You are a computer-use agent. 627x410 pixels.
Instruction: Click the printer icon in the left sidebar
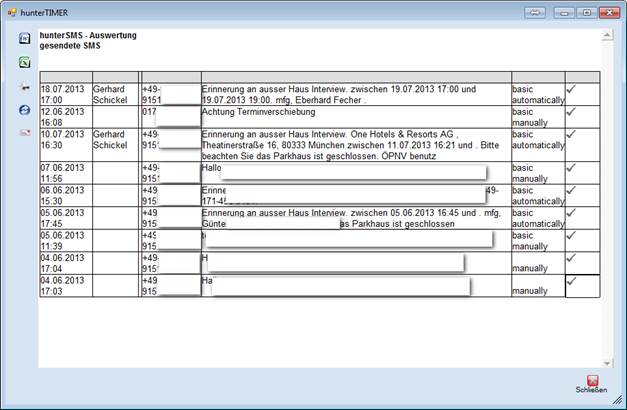pyautogui.click(x=24, y=86)
